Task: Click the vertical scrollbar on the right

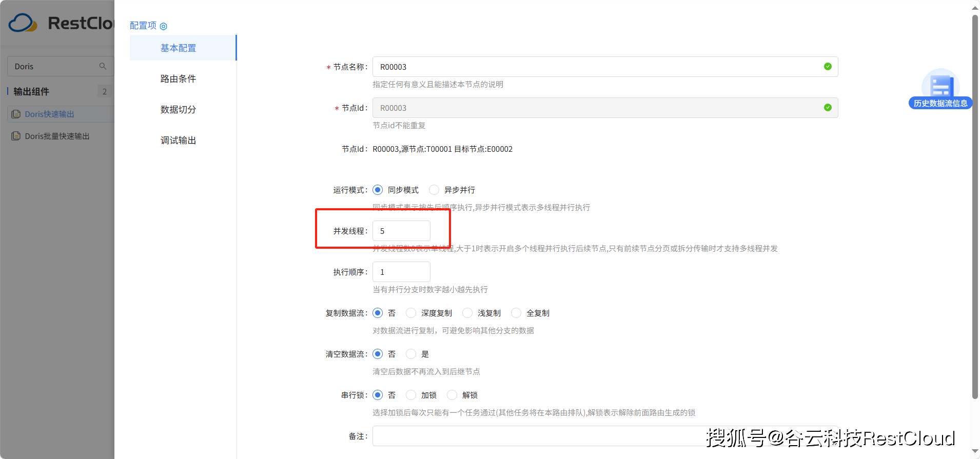Action: [x=975, y=205]
